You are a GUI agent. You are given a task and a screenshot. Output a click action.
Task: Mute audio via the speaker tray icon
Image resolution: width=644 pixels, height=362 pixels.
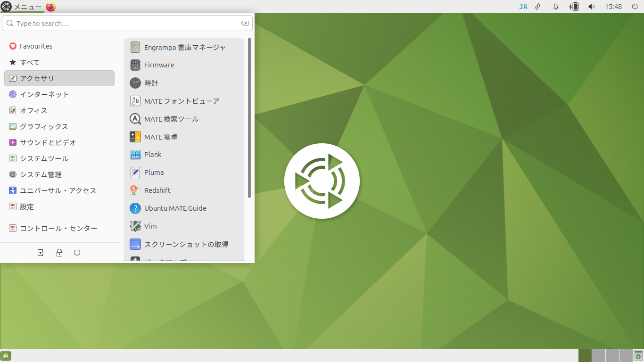(591, 7)
